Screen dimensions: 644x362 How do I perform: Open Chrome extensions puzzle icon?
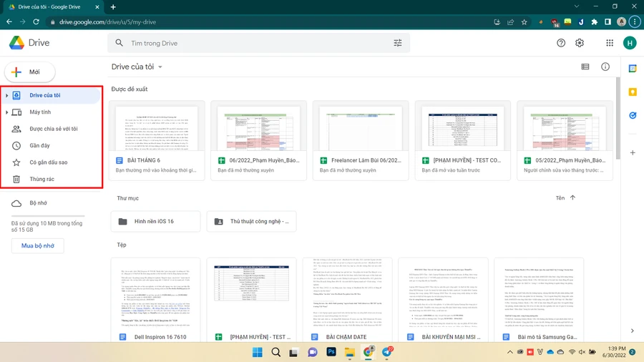click(595, 22)
